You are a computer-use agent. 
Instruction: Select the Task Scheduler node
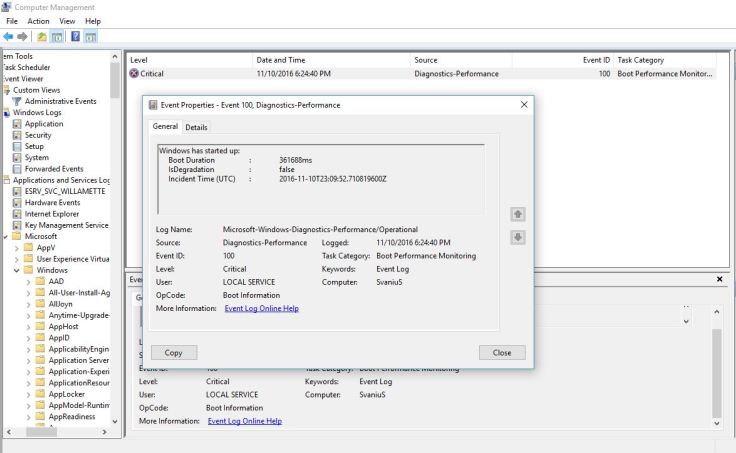pos(26,68)
